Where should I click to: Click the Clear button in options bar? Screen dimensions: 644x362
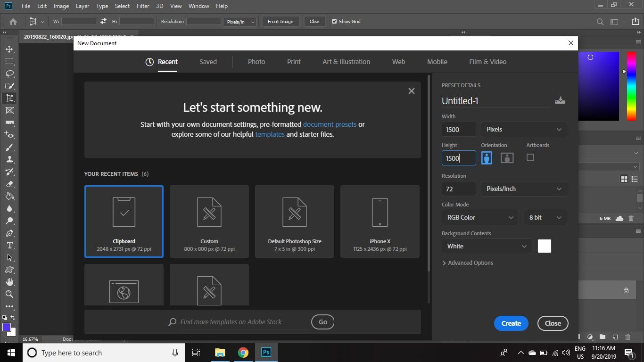(x=314, y=21)
